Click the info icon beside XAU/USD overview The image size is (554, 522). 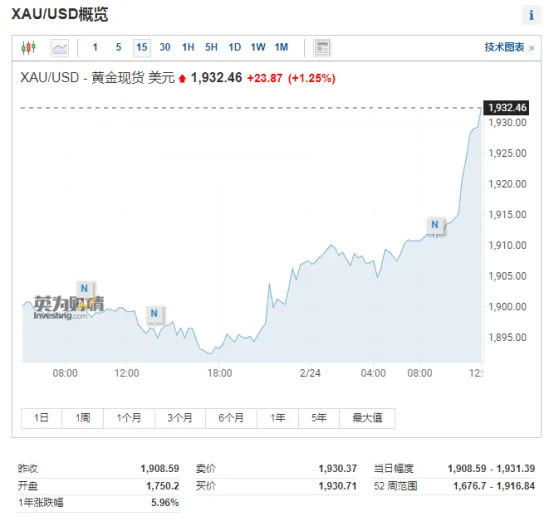(x=531, y=15)
